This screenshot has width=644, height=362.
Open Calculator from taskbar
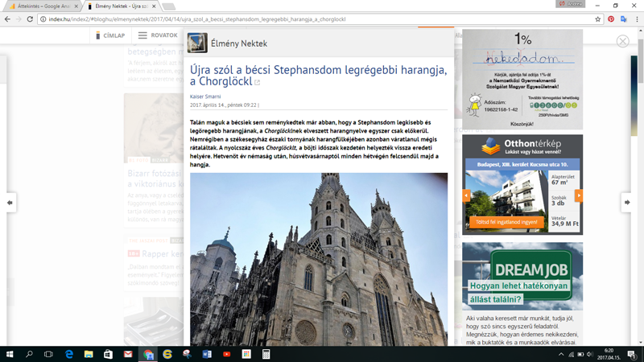[x=266, y=354]
